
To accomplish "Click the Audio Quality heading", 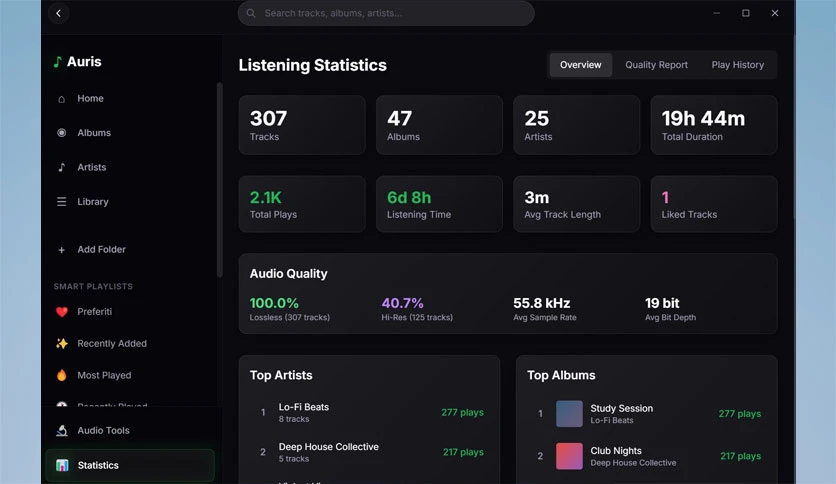I will pyautogui.click(x=288, y=273).
